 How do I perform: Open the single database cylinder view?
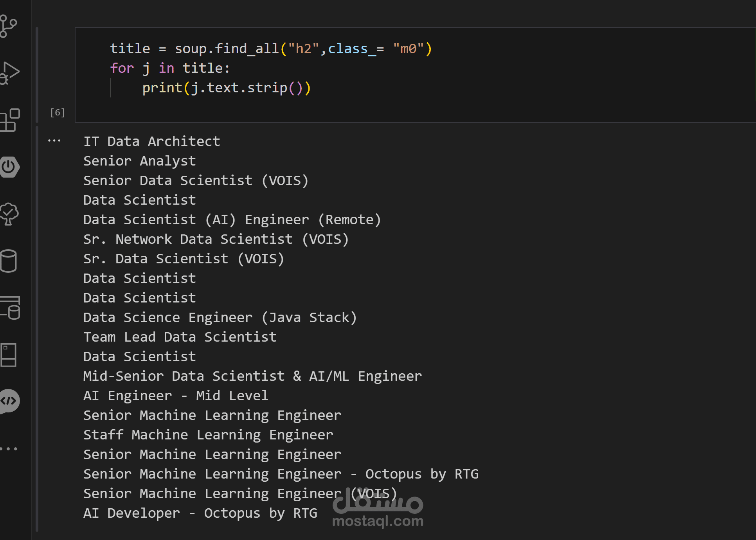coord(9,261)
